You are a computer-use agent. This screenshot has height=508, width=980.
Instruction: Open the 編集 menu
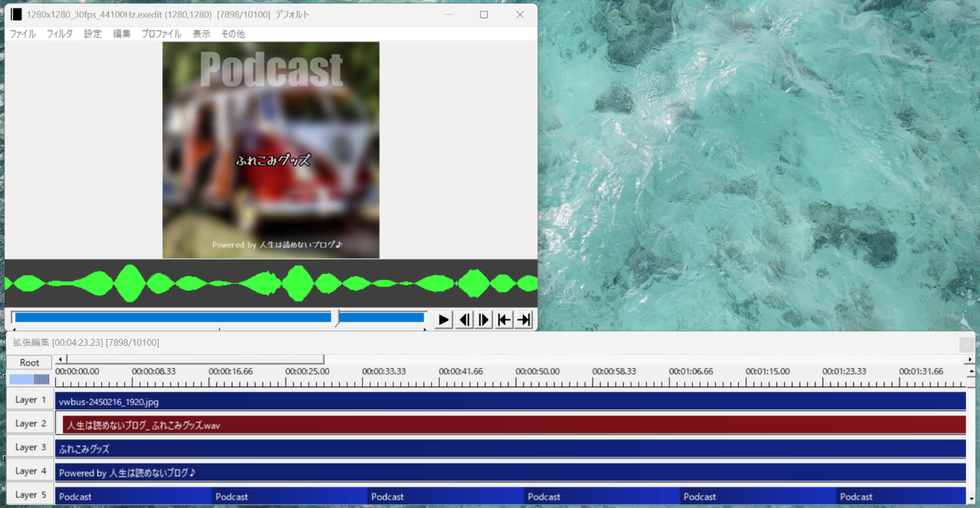pyautogui.click(x=122, y=34)
